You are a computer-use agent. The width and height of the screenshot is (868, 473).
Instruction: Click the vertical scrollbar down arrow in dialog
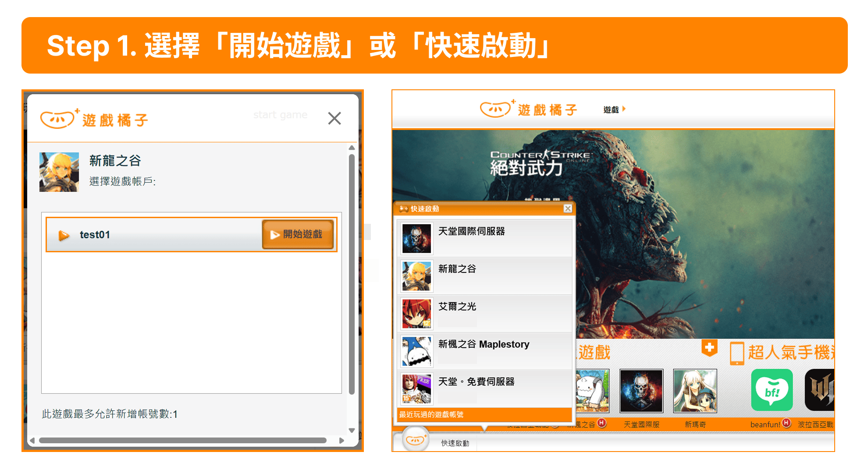pos(352,431)
